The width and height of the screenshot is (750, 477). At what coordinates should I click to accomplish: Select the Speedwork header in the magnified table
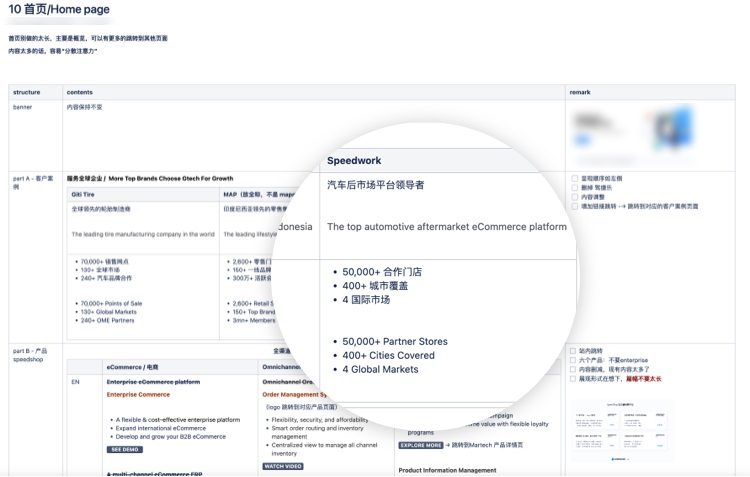pyautogui.click(x=354, y=160)
